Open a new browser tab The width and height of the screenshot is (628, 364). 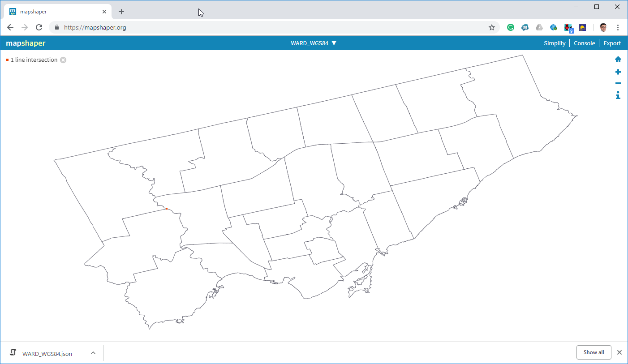[x=121, y=12]
